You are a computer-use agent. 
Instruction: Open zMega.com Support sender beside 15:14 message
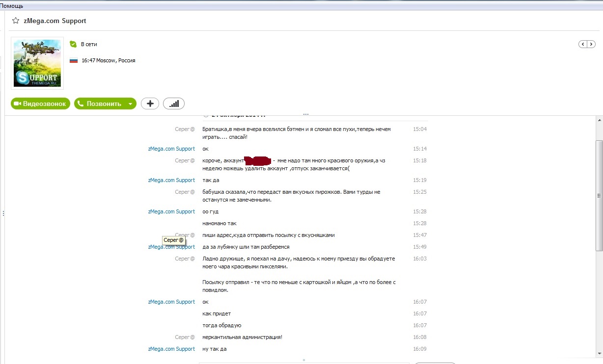171,149
